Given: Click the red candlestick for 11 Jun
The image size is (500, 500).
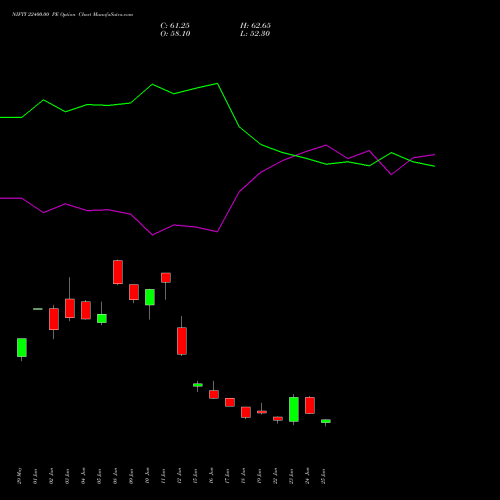Looking at the screenshot, I should (x=166, y=278).
